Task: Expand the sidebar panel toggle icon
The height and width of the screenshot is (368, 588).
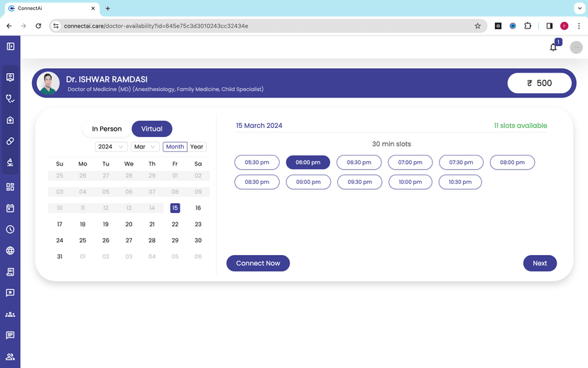Action: (10, 46)
